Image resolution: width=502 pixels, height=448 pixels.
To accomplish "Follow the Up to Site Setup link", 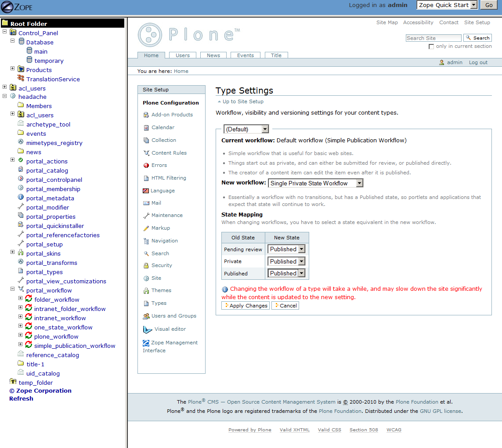I will point(243,101).
